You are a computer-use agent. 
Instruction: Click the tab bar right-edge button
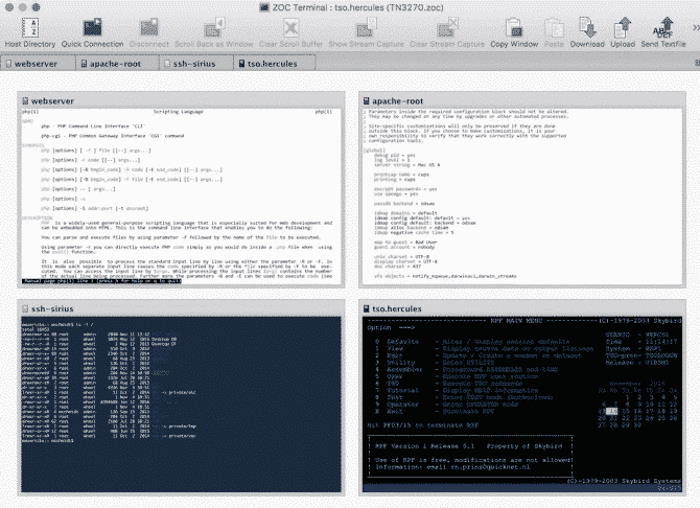point(697,63)
